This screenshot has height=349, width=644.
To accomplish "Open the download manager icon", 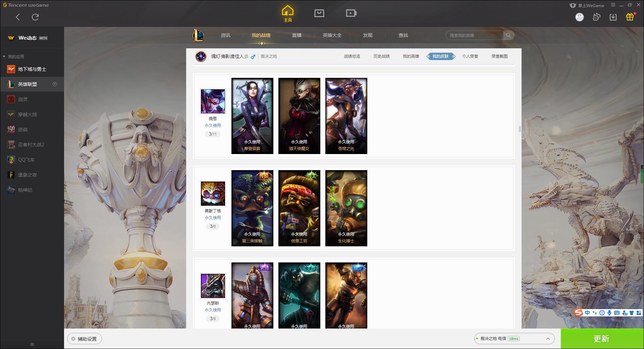I will point(613,17).
